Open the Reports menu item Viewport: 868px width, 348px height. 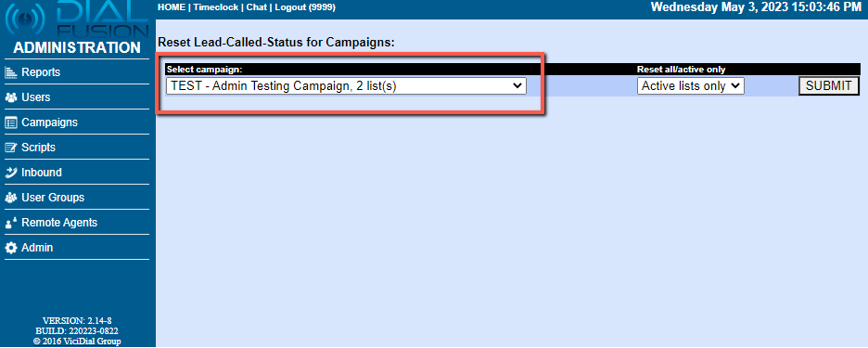point(41,72)
